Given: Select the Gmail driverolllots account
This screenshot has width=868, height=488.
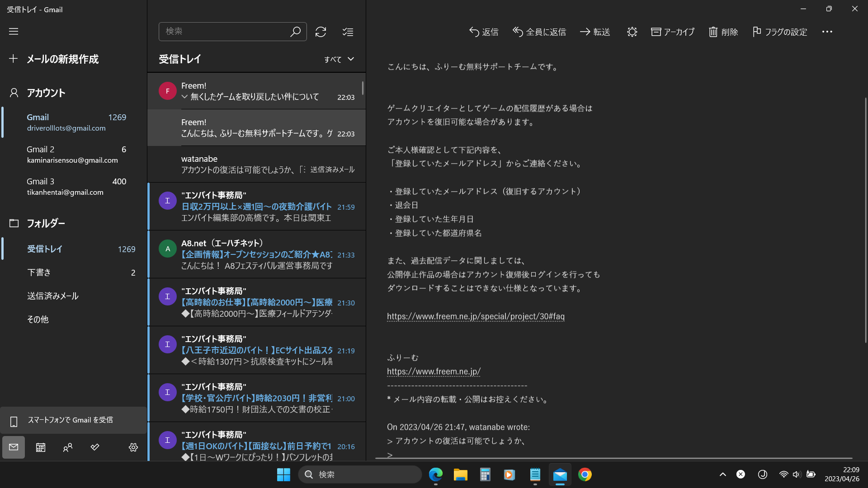Looking at the screenshot, I should click(73, 122).
